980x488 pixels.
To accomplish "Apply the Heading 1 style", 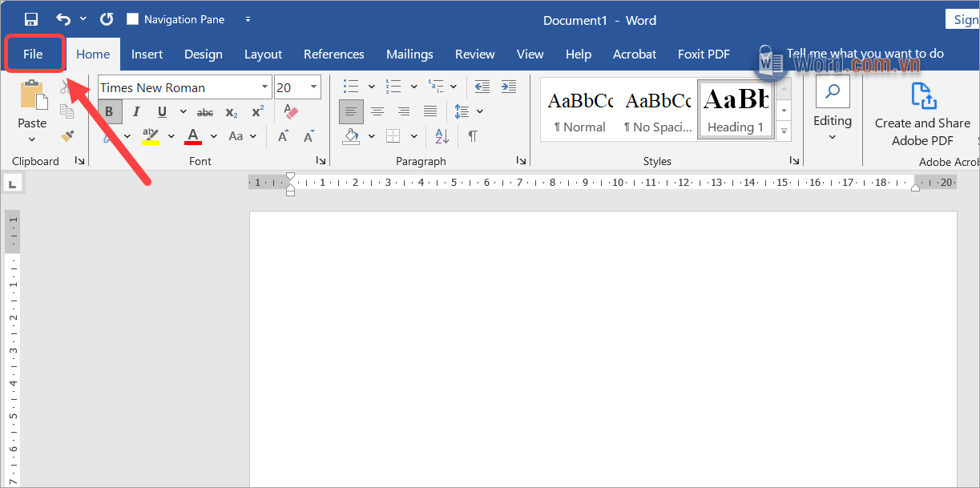I will point(735,110).
